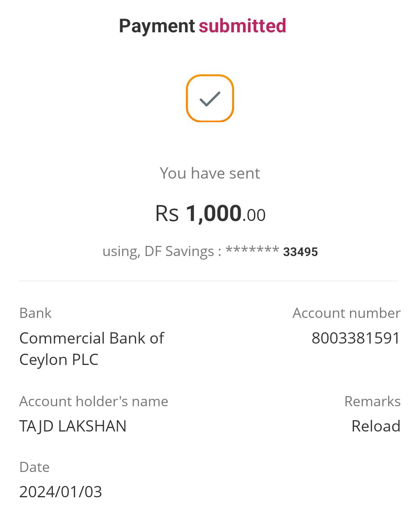
Task: Tap Commercial Bank of Ceylon PLC
Action: [x=92, y=349]
